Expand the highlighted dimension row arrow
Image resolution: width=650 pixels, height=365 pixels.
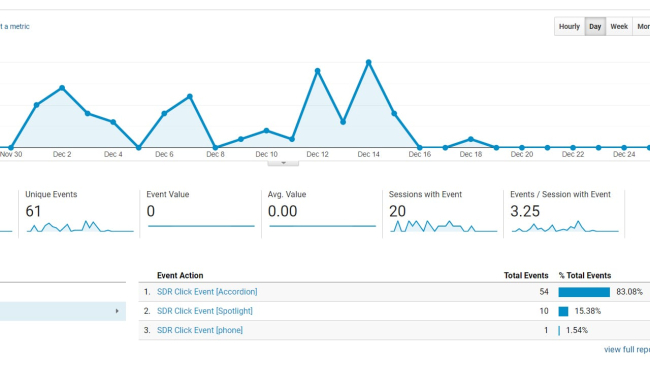[117, 311]
